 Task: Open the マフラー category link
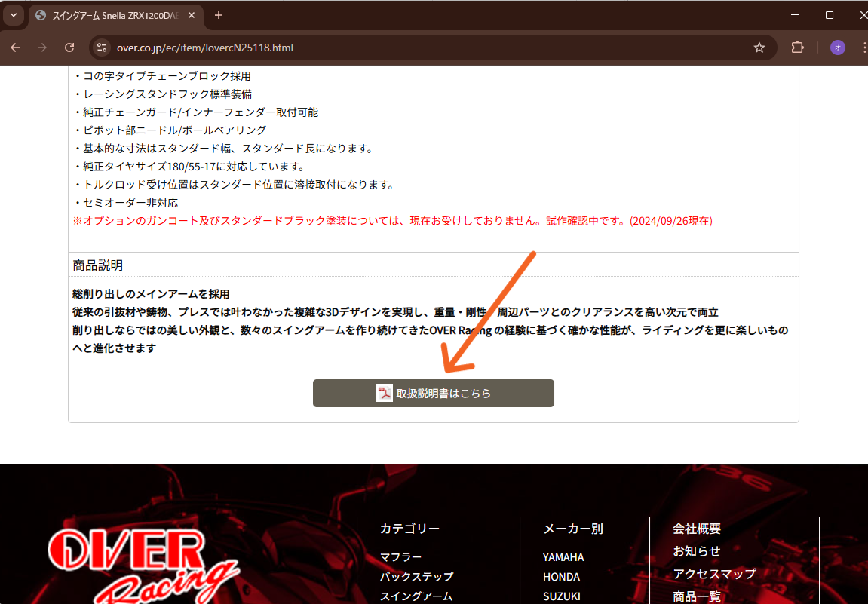[x=400, y=557]
